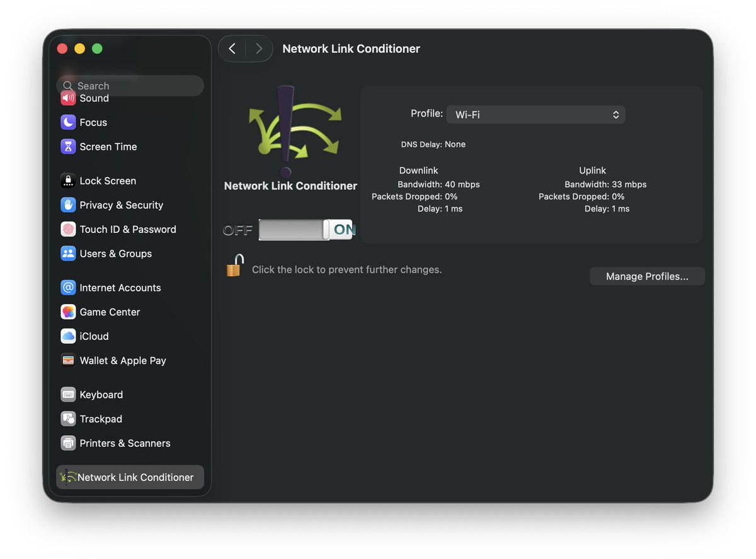This screenshot has width=756, height=559.
Task: Open Lock Screen settings
Action: point(130,181)
